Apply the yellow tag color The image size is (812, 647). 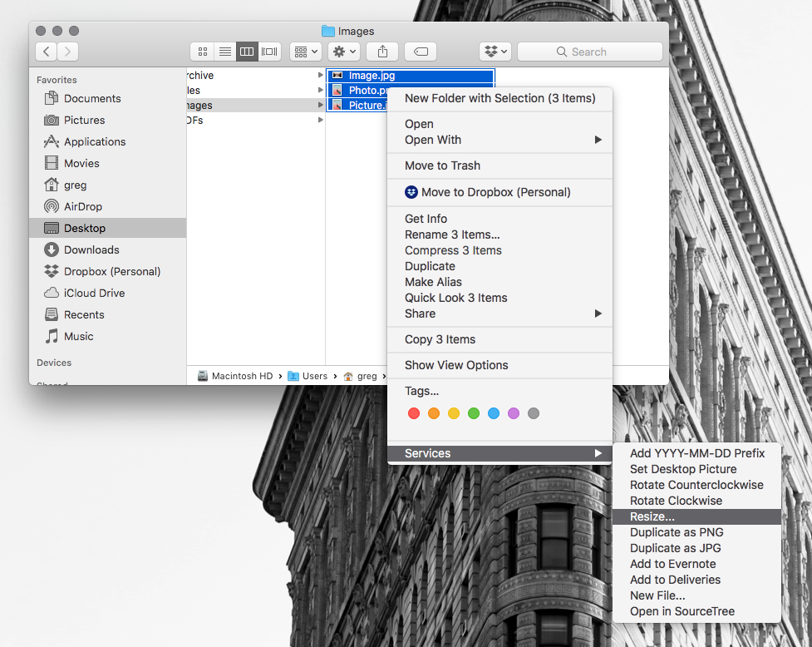(454, 413)
